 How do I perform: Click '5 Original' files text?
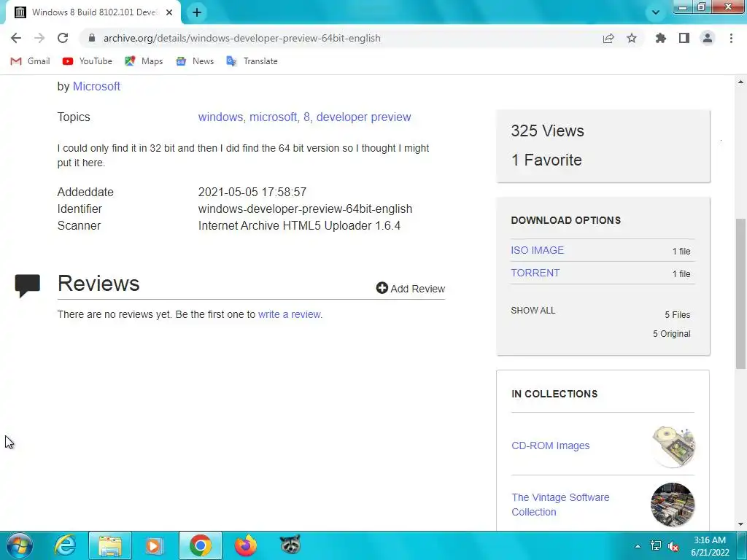671,334
